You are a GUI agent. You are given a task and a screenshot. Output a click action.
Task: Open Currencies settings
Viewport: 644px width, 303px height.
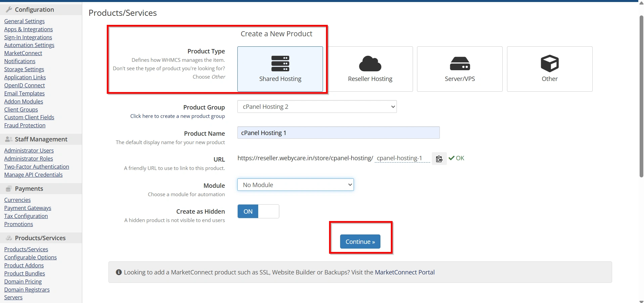(17, 200)
